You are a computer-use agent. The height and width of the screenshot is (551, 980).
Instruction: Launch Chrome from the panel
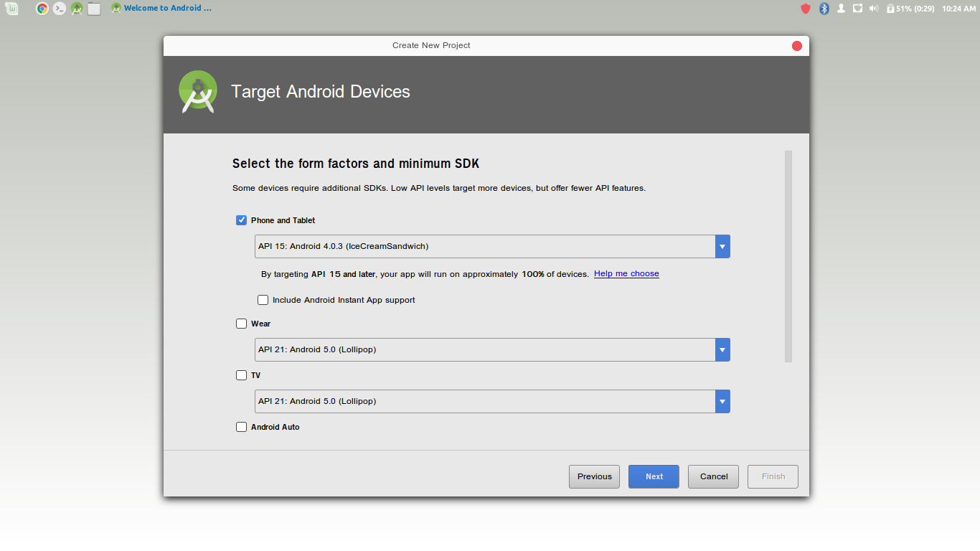click(x=42, y=9)
